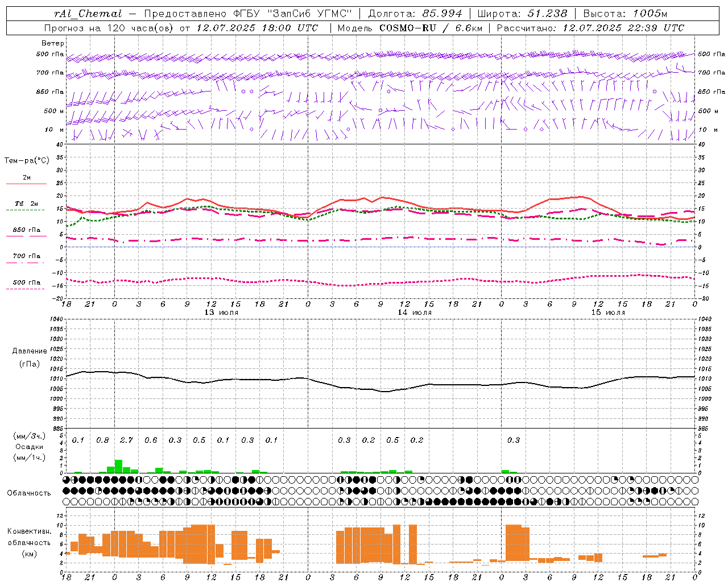Click the (мм/1ч.) precipitation unit label

[30, 457]
